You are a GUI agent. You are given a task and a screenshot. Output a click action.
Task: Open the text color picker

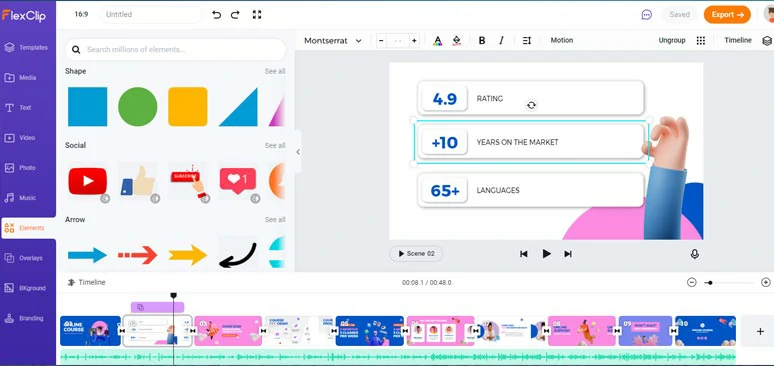437,41
